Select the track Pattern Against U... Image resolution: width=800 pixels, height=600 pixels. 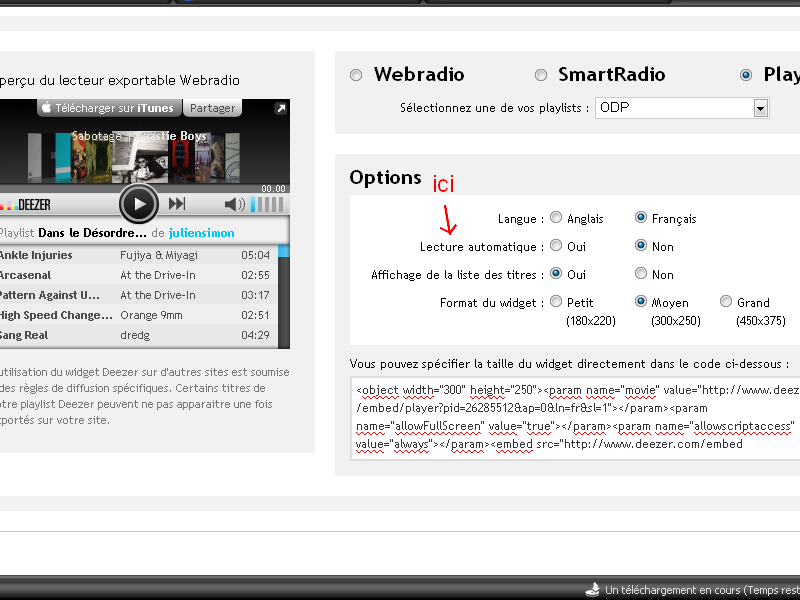coord(49,295)
